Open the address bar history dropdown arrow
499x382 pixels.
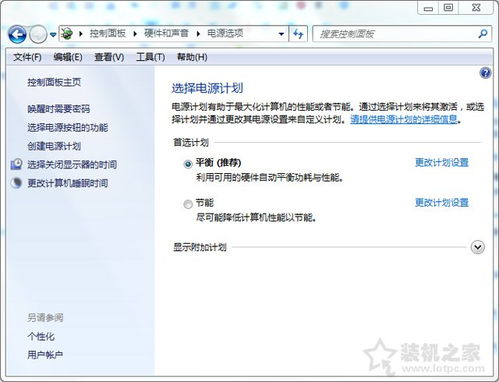pyautogui.click(x=281, y=34)
